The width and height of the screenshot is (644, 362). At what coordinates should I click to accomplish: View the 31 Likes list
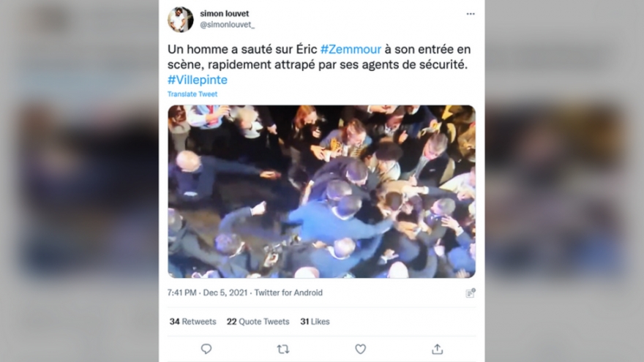(315, 321)
